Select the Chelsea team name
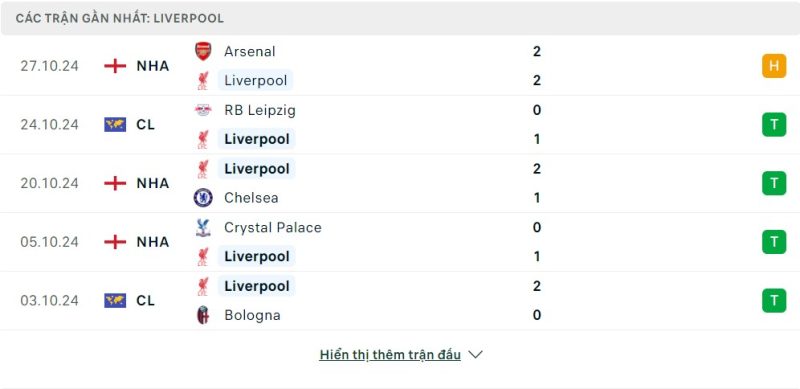This screenshot has height=389, width=800. [251, 198]
